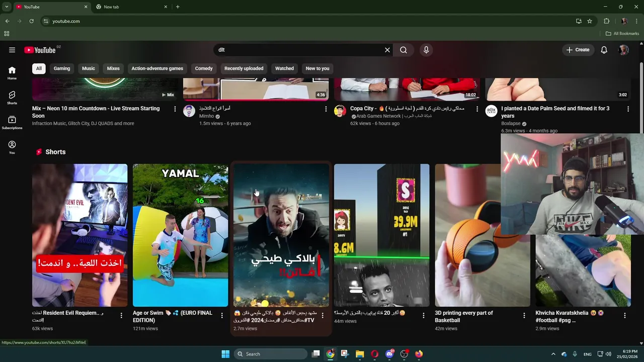Open File Explorer from the taskbar
Screen dimensions: 644x362
(x=360, y=354)
